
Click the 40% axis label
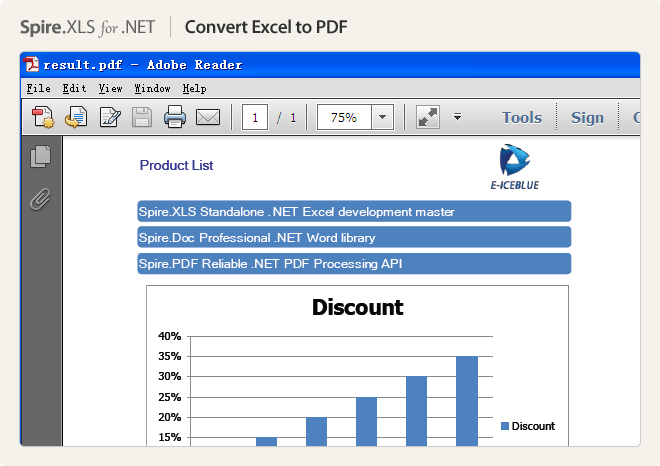(170, 336)
